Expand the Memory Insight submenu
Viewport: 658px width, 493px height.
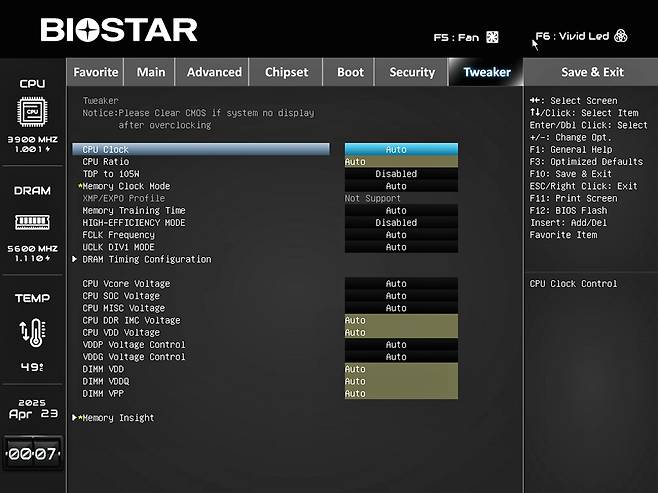pyautogui.click(x=118, y=418)
